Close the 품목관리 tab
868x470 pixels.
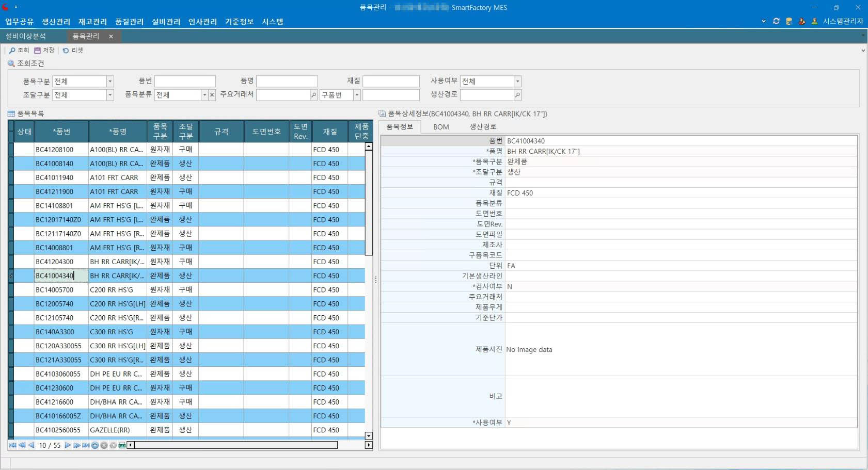coord(111,36)
